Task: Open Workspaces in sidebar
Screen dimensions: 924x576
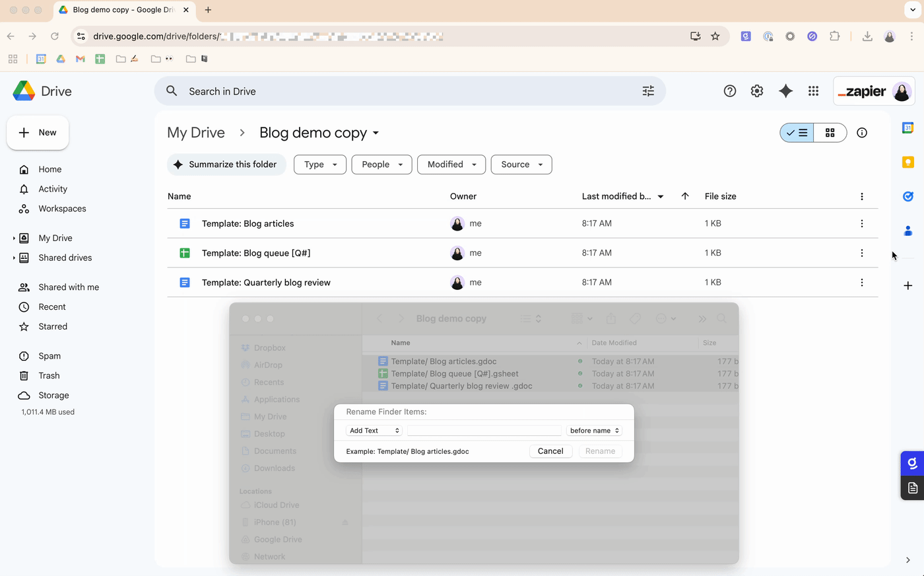Action: [62, 209]
